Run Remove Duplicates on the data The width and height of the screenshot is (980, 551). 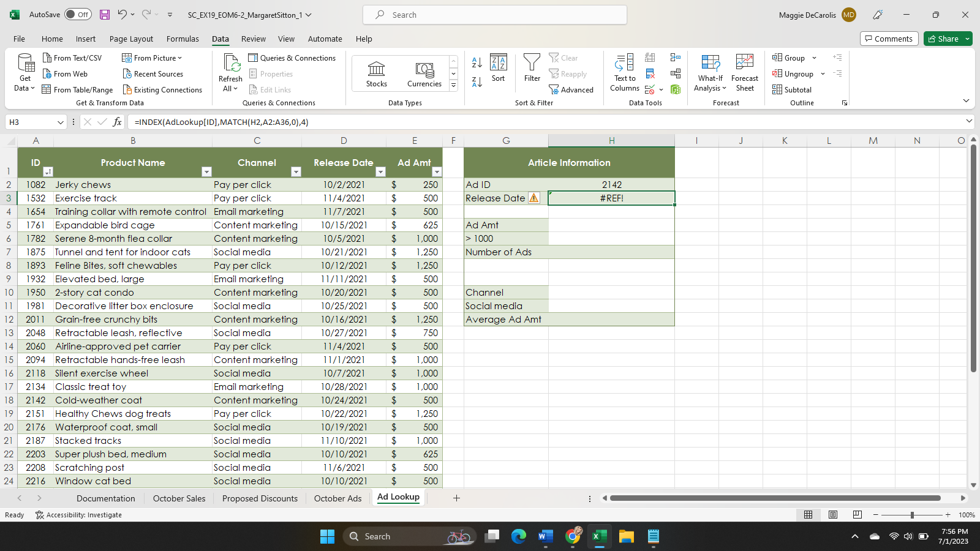(x=650, y=73)
